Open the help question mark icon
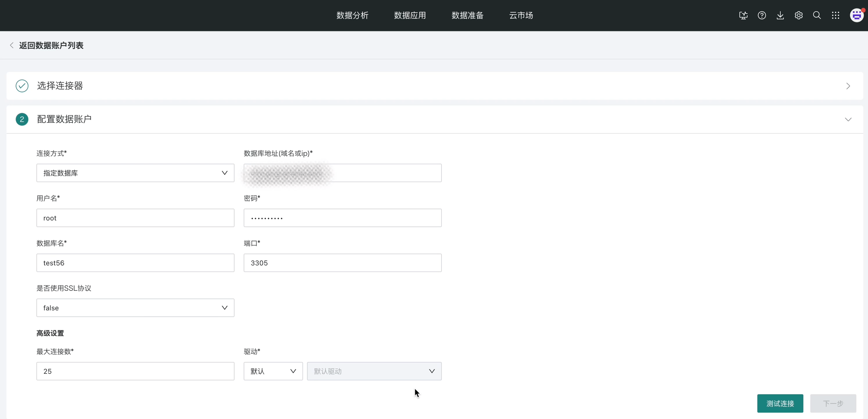868x419 pixels. (762, 15)
